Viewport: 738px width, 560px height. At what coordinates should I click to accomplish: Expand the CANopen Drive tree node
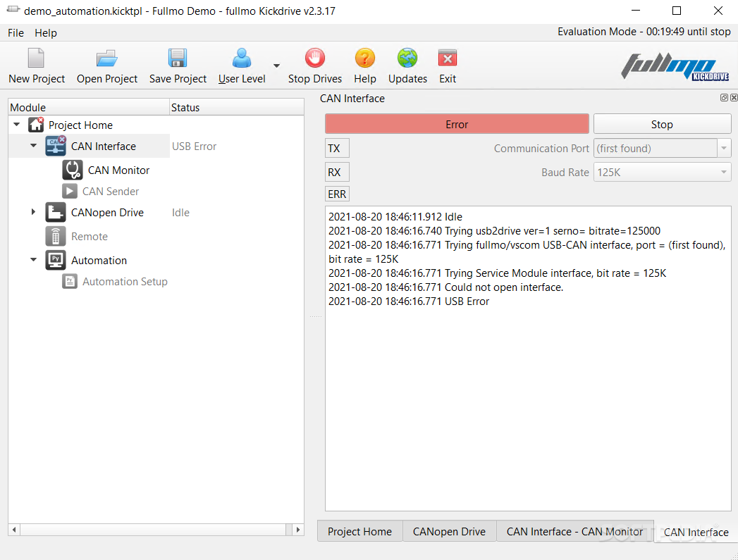pyautogui.click(x=33, y=212)
